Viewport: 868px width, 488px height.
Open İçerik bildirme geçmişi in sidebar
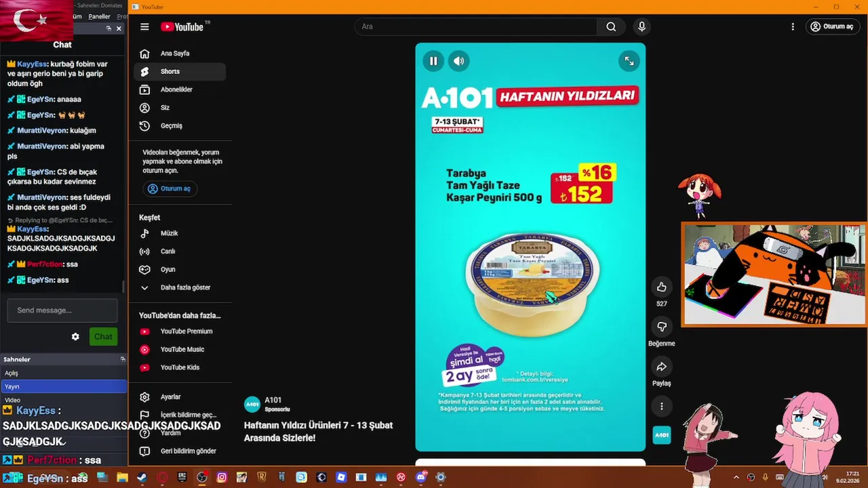tap(180, 415)
